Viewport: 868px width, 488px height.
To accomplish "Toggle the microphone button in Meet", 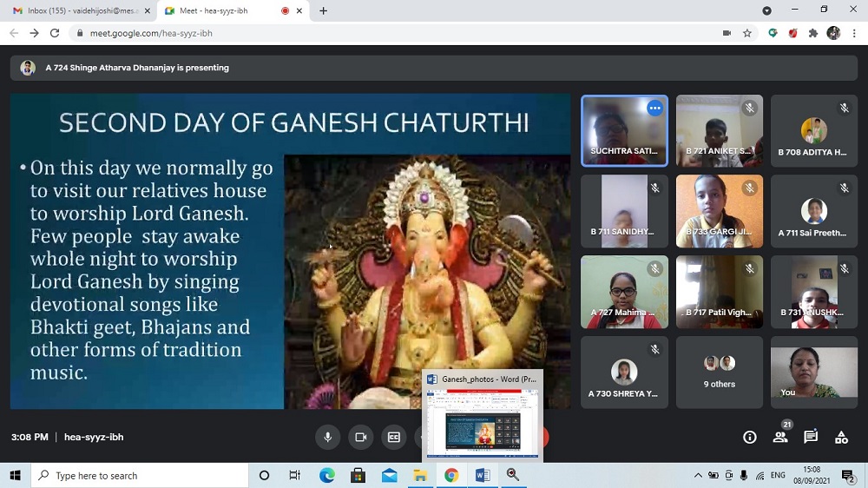I will coord(328,438).
